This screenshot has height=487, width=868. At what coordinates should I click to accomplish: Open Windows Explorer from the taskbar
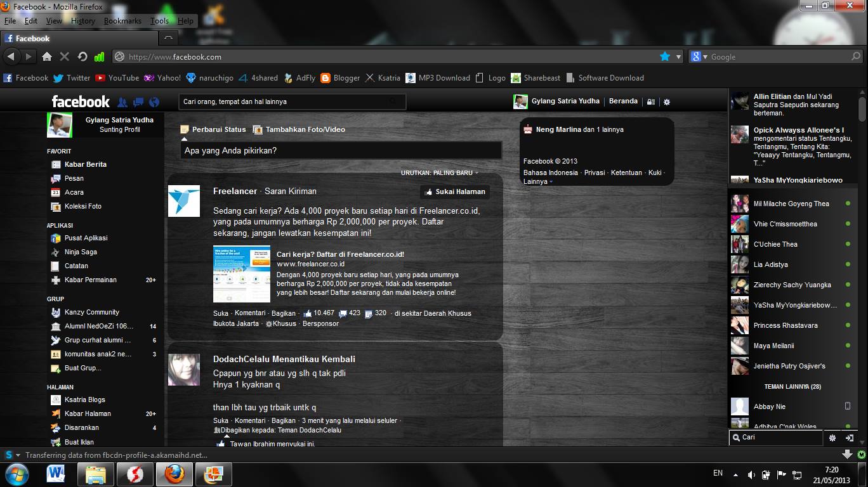coord(96,473)
